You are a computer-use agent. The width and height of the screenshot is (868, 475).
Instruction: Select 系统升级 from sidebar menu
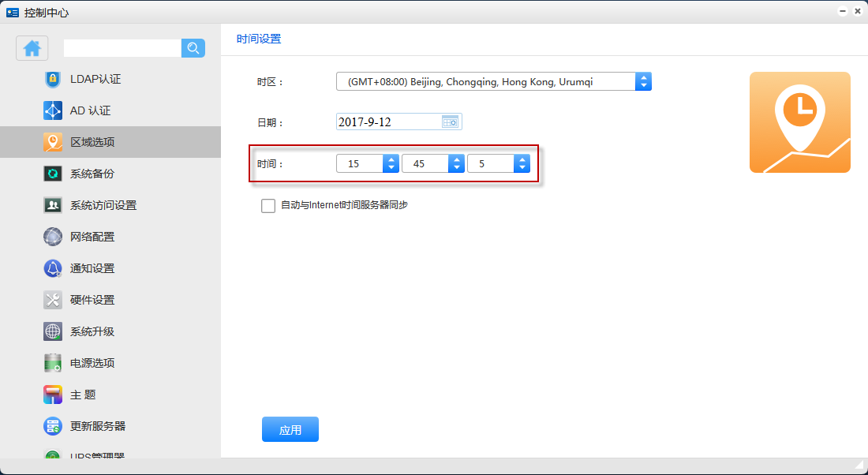[x=92, y=331]
